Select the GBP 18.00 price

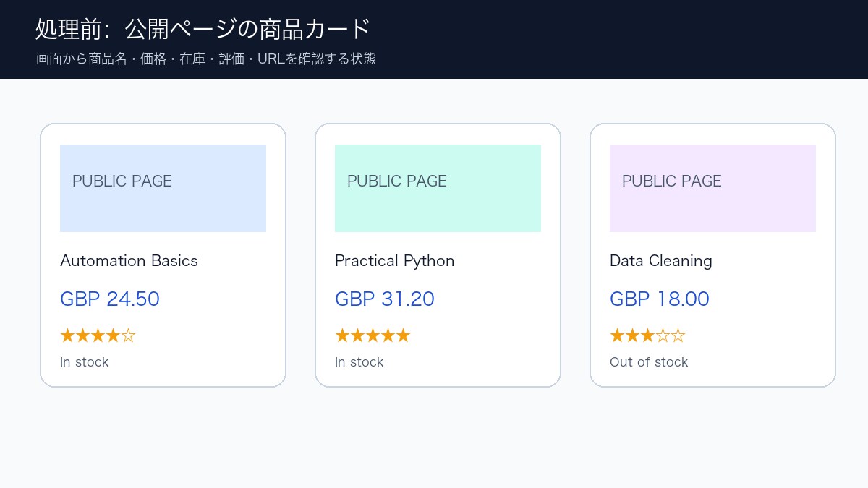[660, 299]
